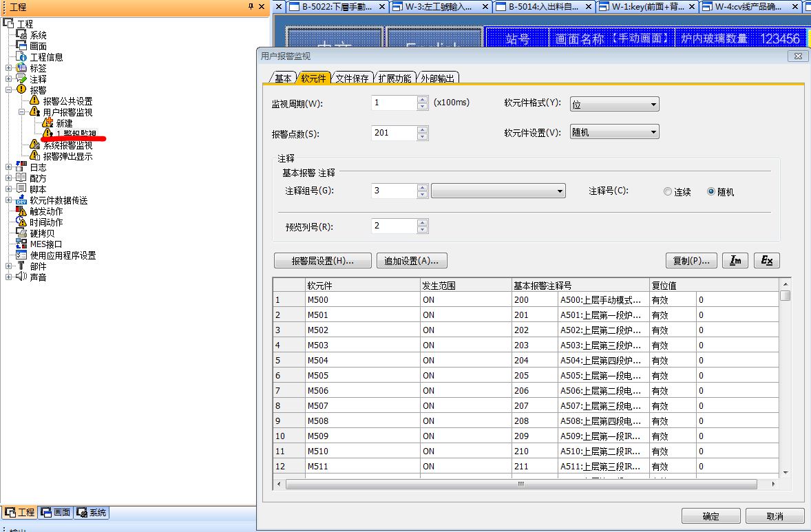
Task: Select the 报警公共设置 warning icon
Action: 34,101
